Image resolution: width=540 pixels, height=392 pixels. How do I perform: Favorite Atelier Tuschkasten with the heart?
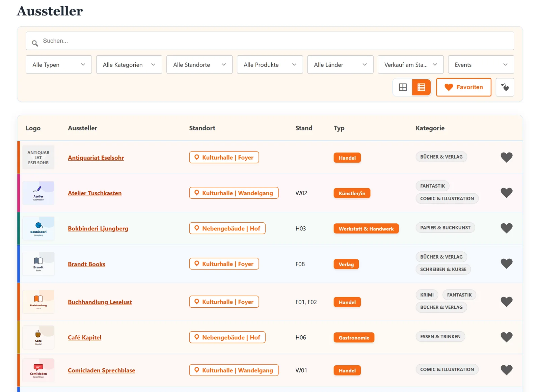click(x=506, y=193)
